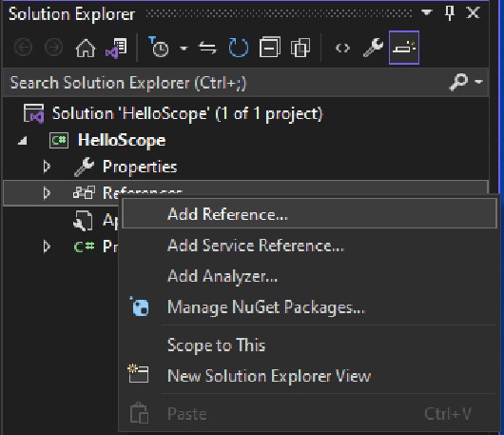
Task: Choose Add Reference... from context menu
Action: click(x=310, y=213)
